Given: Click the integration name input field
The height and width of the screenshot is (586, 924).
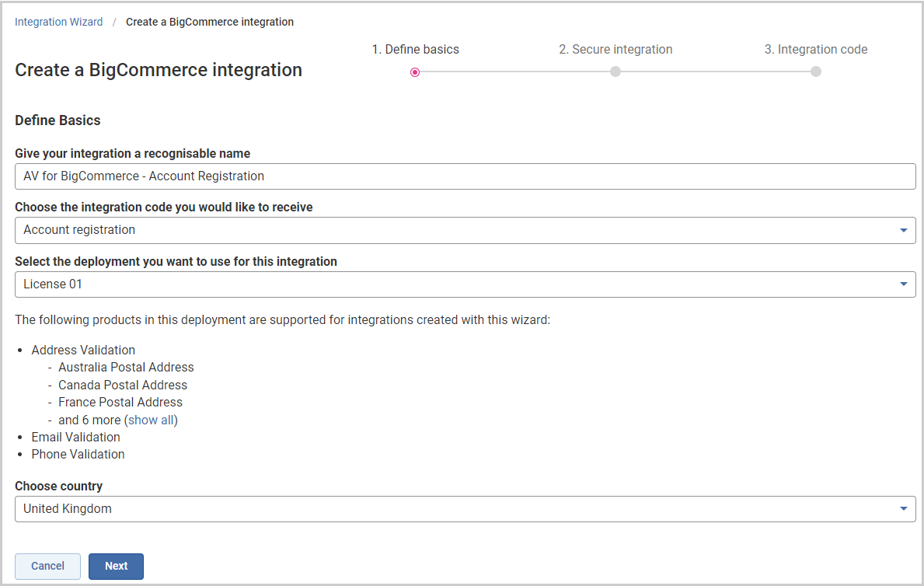Looking at the screenshot, I should tap(465, 176).
